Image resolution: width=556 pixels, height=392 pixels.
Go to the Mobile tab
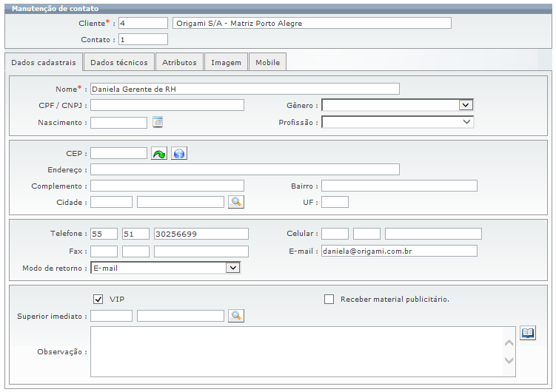click(x=267, y=62)
